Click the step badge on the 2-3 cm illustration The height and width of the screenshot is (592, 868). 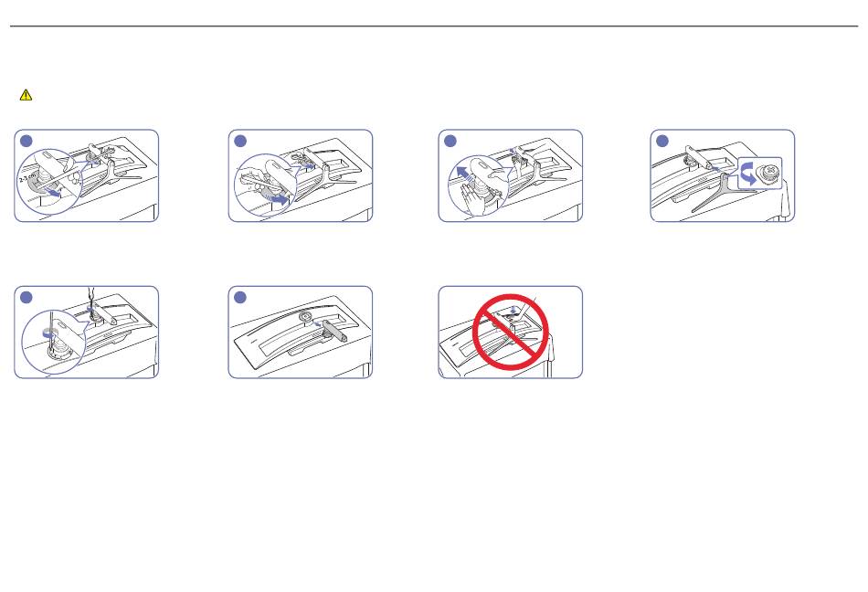[26, 141]
